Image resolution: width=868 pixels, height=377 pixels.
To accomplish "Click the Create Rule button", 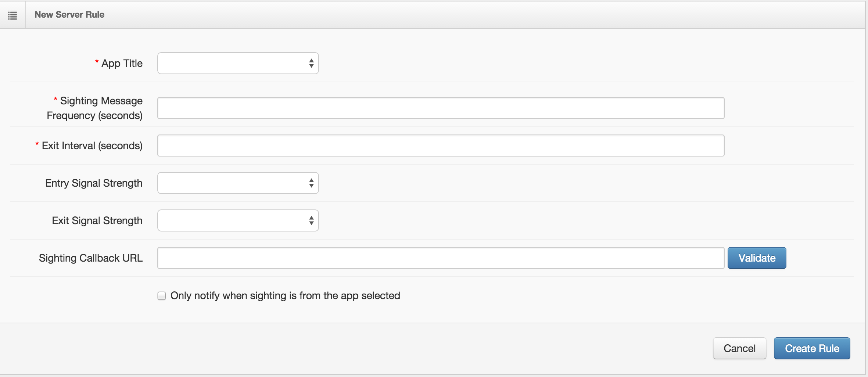I will pyautogui.click(x=812, y=348).
